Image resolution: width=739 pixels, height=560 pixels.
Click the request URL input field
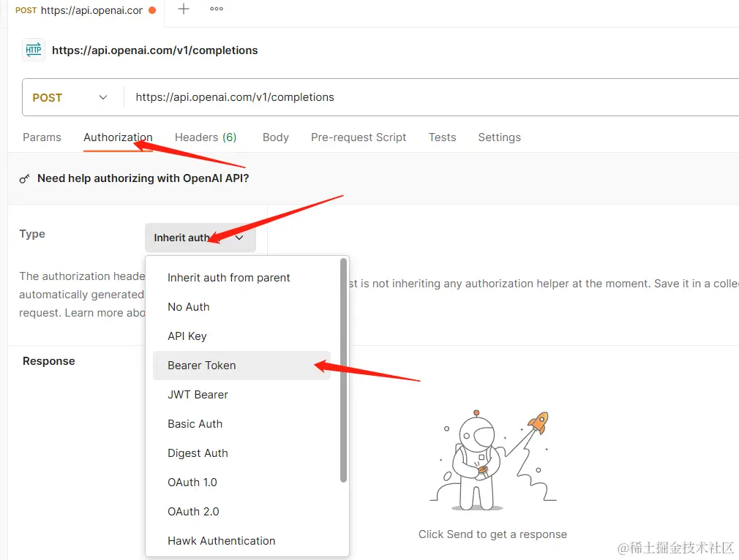pyautogui.click(x=431, y=97)
